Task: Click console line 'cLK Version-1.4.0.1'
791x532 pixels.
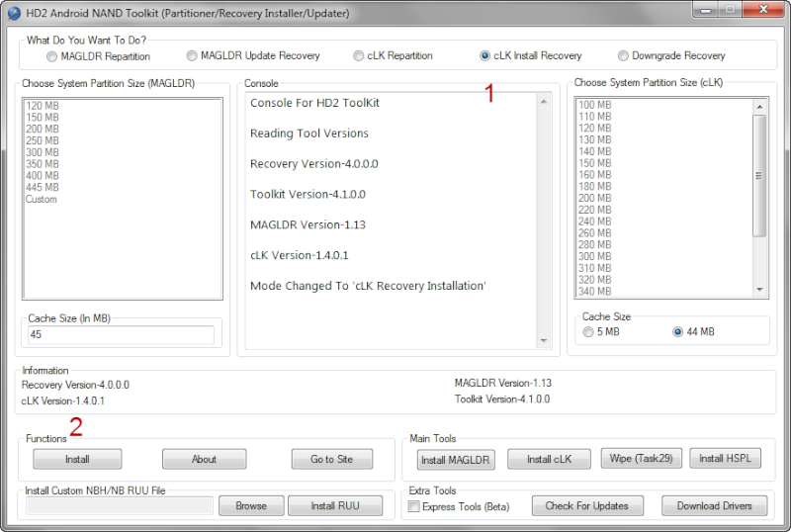Action: click(x=300, y=255)
